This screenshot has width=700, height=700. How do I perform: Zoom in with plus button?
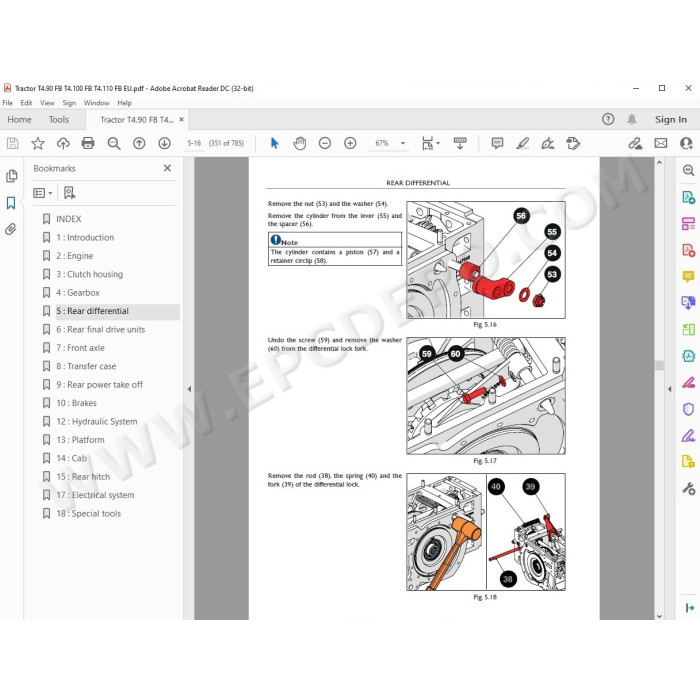point(350,143)
